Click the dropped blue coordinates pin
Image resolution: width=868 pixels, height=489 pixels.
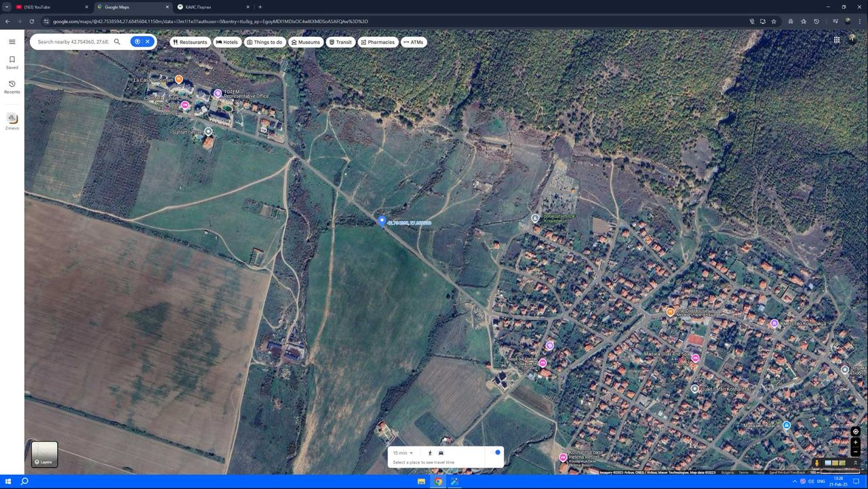pos(382,221)
